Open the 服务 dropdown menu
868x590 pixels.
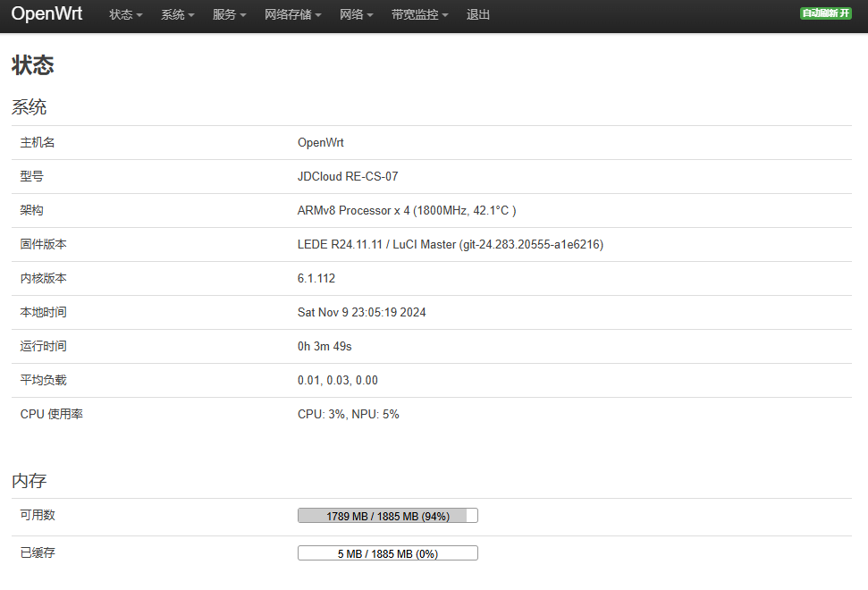coord(229,15)
